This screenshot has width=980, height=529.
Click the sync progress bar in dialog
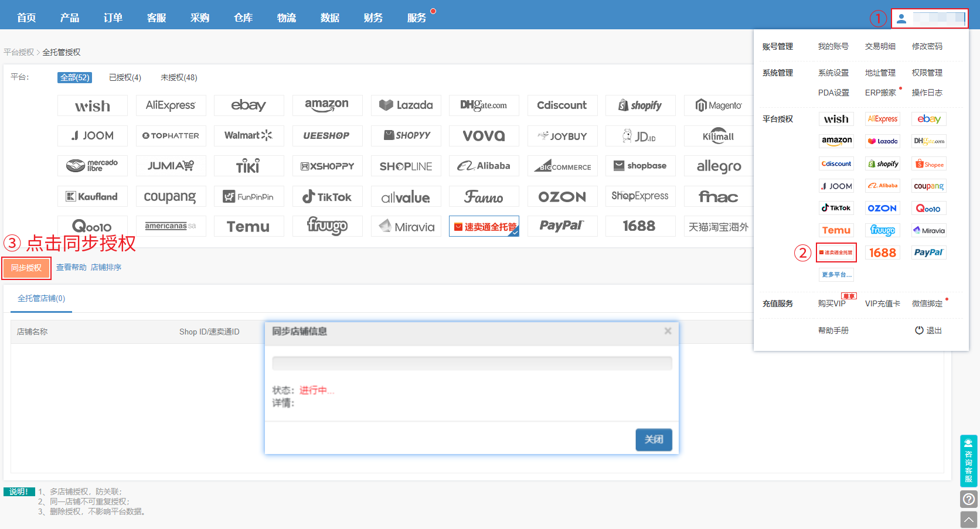coord(472,363)
